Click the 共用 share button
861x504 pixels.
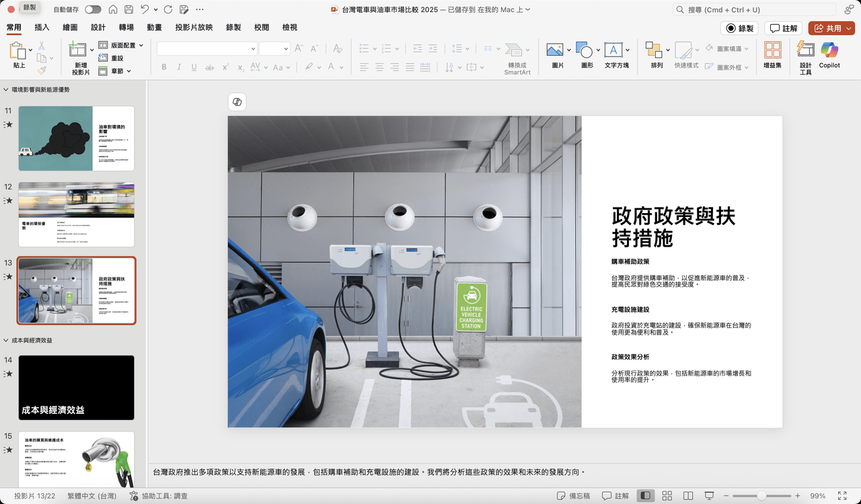pyautogui.click(x=831, y=28)
